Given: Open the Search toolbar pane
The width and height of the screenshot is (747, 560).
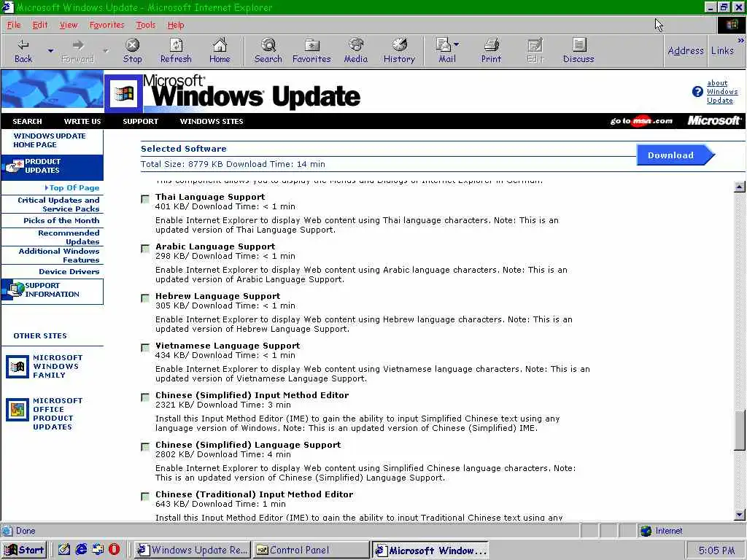Looking at the screenshot, I should 268,50.
